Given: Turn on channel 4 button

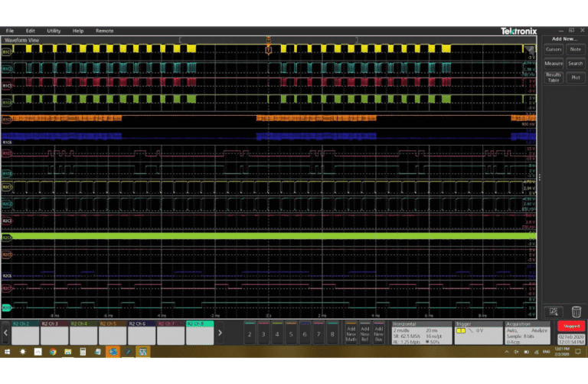Looking at the screenshot, I should (x=277, y=333).
